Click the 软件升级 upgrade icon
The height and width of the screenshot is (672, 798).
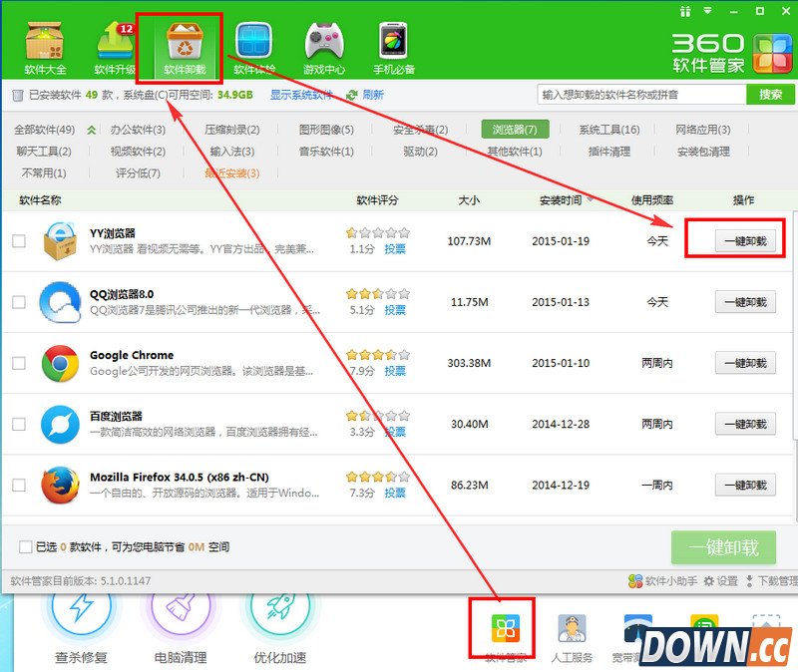(x=114, y=42)
